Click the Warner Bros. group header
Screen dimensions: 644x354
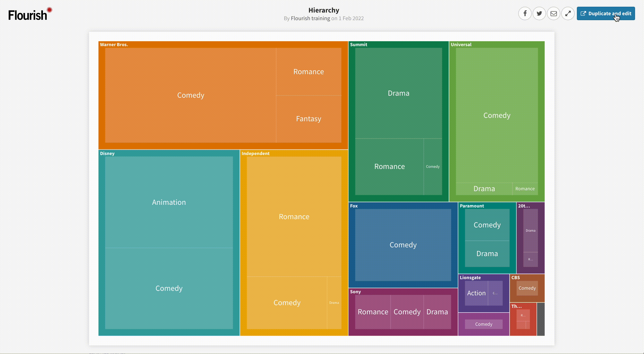click(114, 45)
